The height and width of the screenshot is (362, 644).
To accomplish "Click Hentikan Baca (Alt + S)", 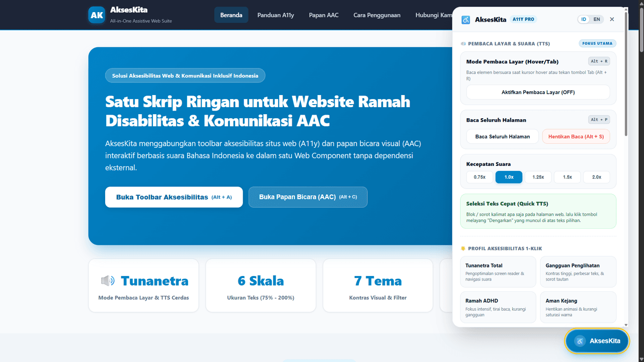I will tap(576, 136).
